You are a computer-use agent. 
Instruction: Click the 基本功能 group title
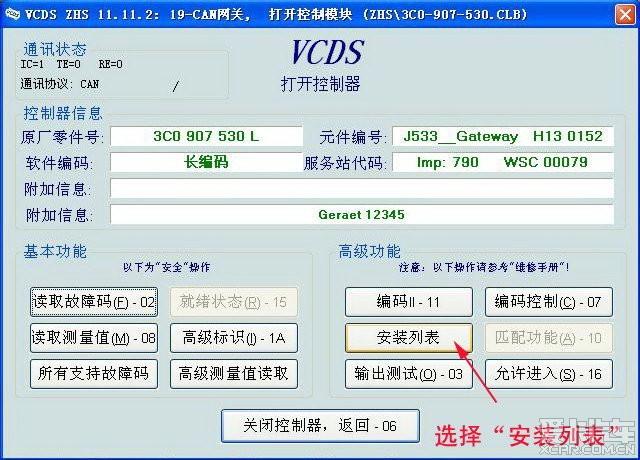[x=55, y=251]
